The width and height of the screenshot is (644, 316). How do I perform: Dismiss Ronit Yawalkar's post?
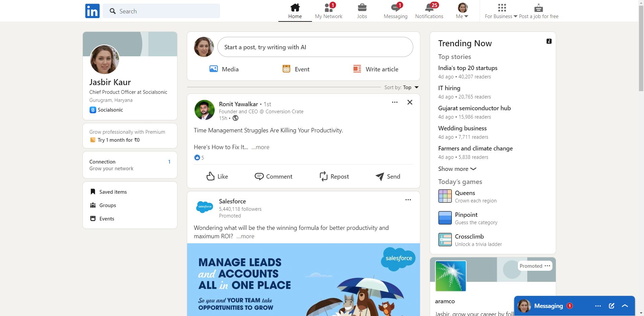pyautogui.click(x=410, y=102)
